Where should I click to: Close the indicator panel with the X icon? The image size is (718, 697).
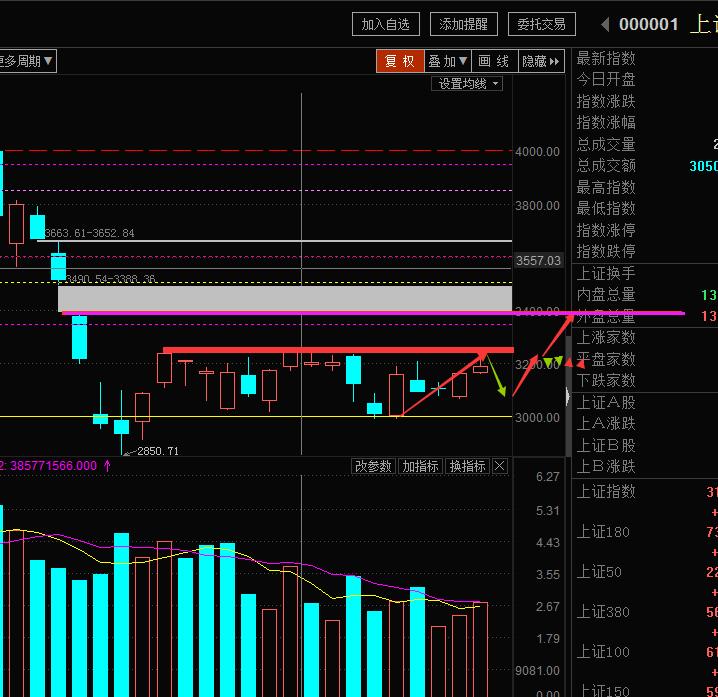(500, 466)
